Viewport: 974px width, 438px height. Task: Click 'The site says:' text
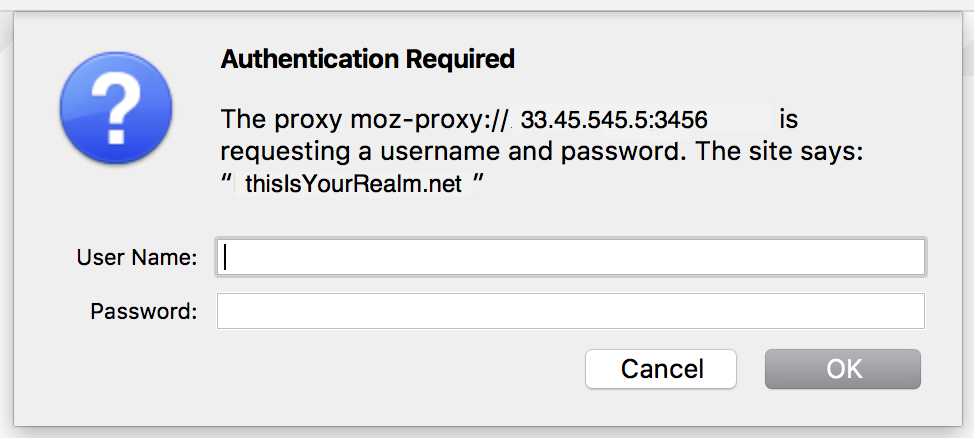(x=779, y=152)
